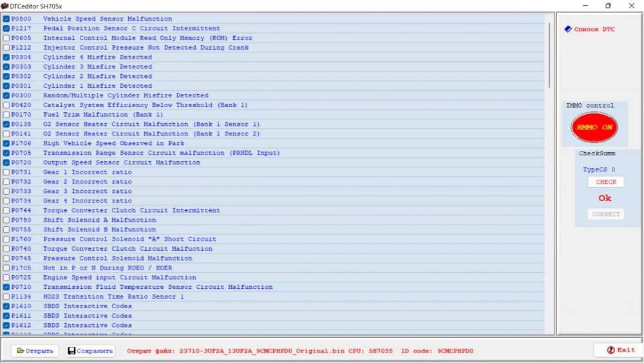Select the row 'Gear 4 Incorrect ratio'
The height and width of the screenshot is (363, 644).
273,201
